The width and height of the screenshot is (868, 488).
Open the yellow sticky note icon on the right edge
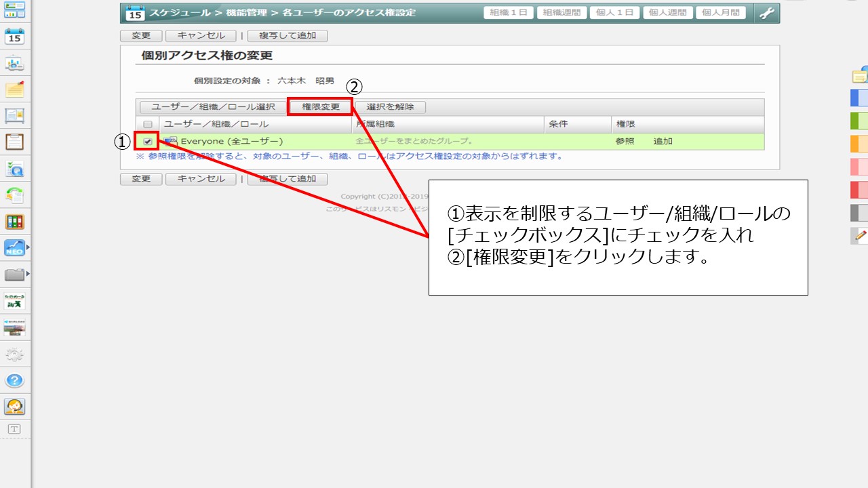click(x=861, y=75)
